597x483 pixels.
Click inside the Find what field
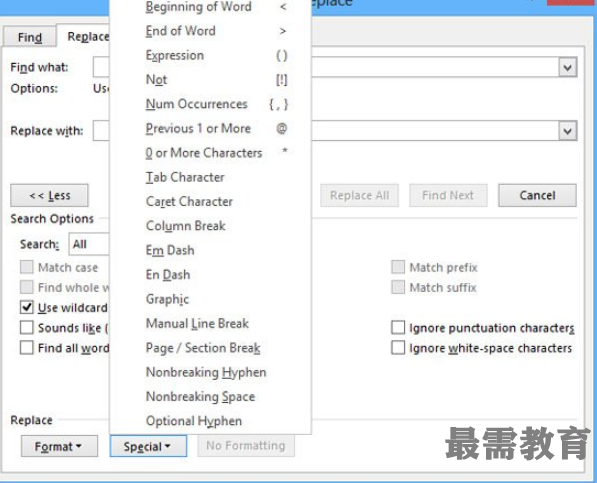click(x=434, y=67)
